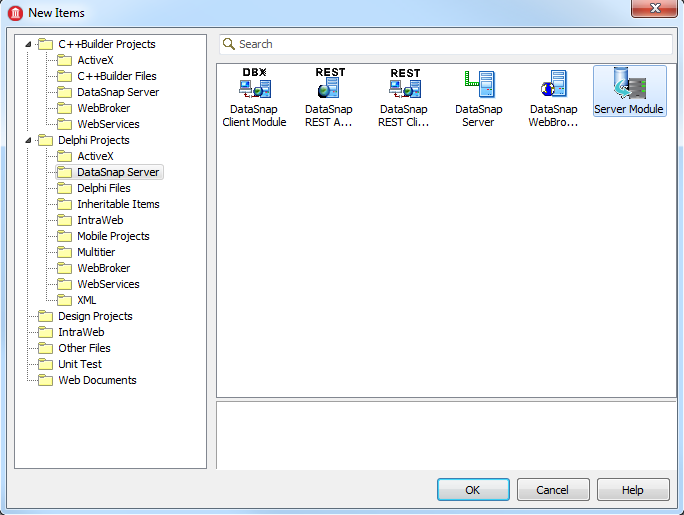Select WebBroker under C++Builder Projects
The height and width of the screenshot is (515, 684).
tap(103, 108)
